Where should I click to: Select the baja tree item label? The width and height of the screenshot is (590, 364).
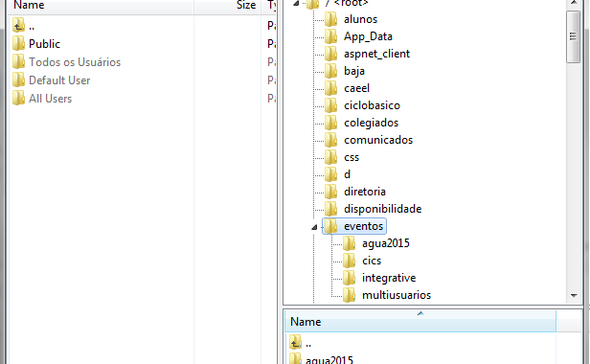click(x=354, y=71)
